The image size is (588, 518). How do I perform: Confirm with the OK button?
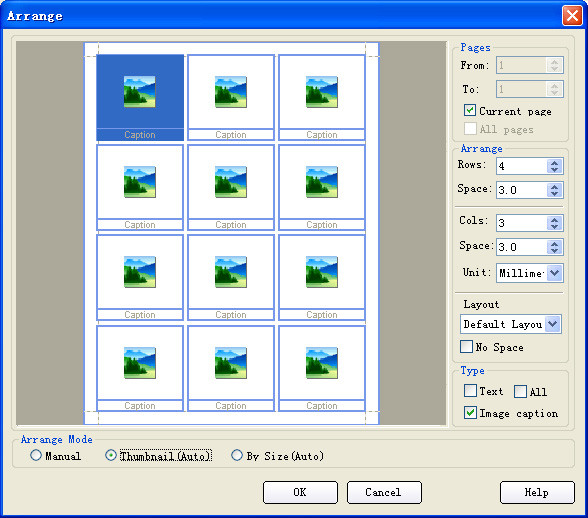pos(300,492)
